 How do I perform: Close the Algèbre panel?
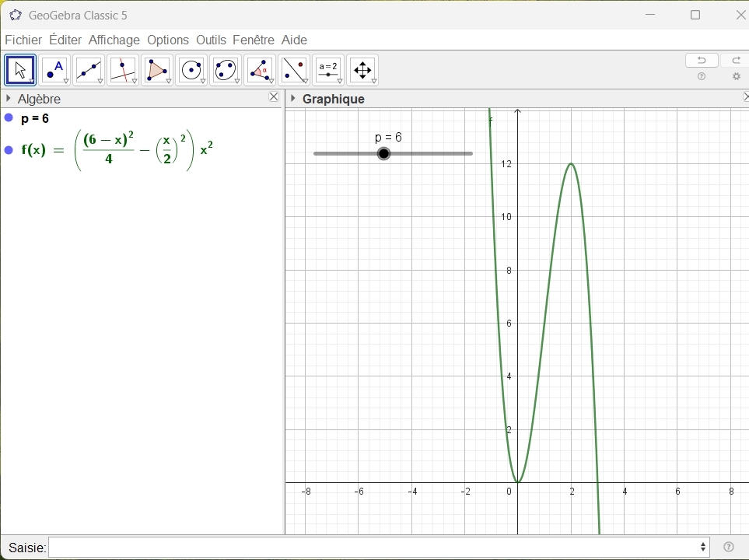274,97
